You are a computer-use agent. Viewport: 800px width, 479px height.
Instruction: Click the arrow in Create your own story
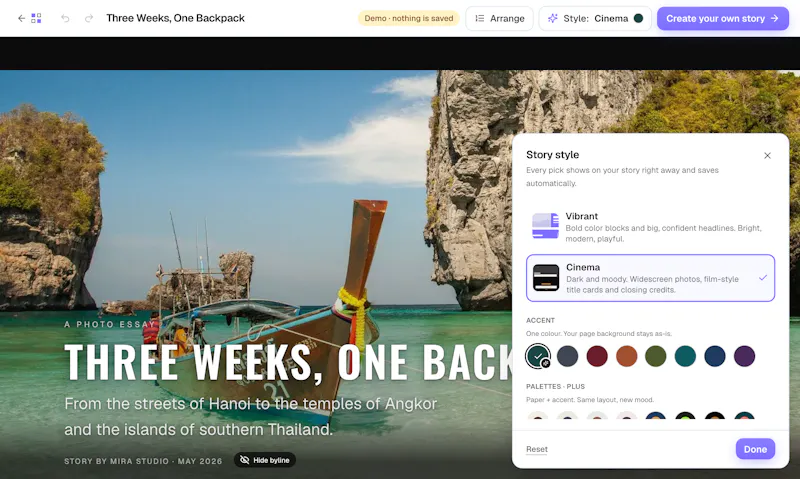[774, 18]
